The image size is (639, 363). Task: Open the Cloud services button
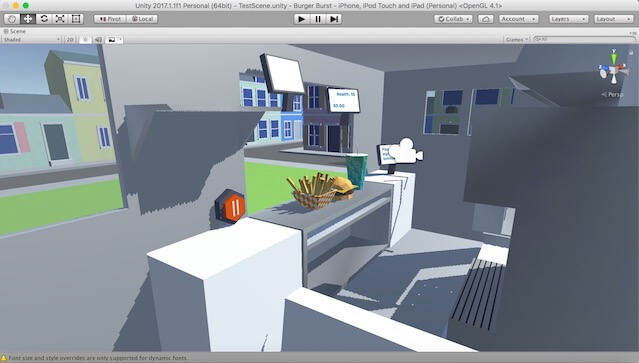click(485, 19)
